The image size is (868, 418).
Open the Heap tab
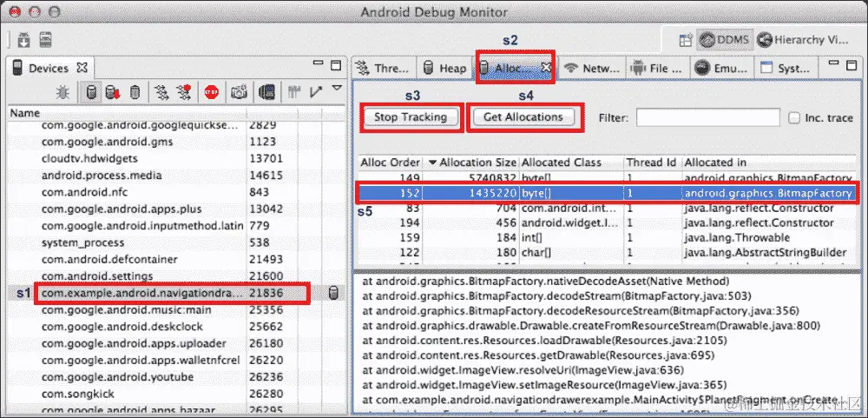tap(444, 68)
